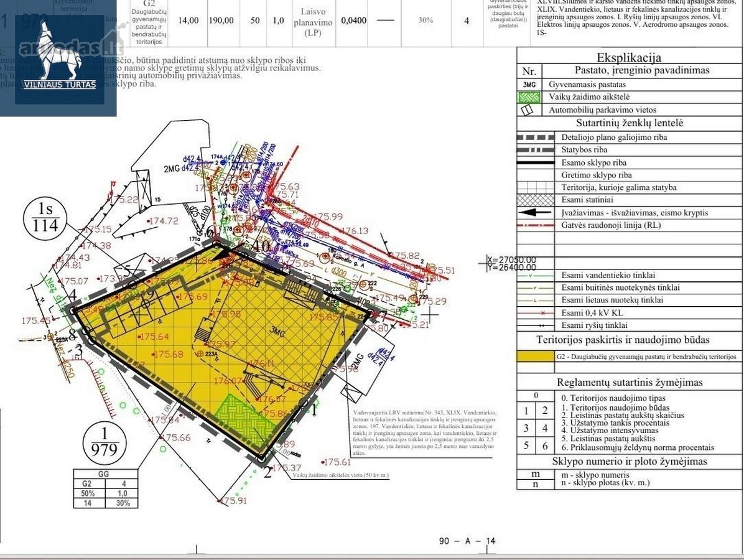This screenshot has width=744, height=560.
Task: Click cell '0' in the regulation key grid
Action: click(536, 395)
